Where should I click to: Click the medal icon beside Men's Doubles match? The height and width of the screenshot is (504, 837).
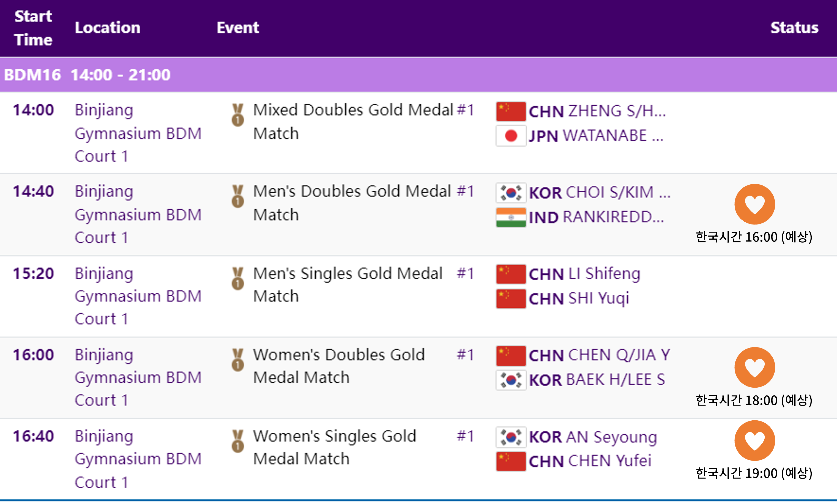click(x=238, y=196)
